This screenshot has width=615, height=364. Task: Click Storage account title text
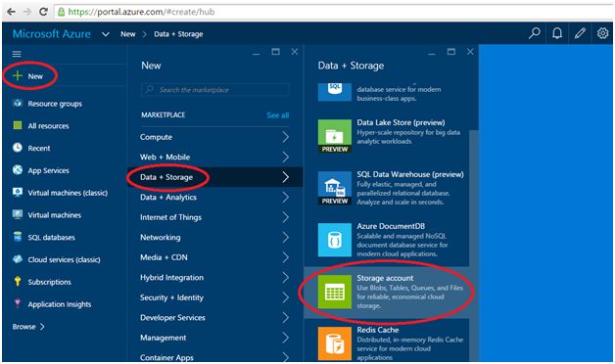tap(385, 278)
